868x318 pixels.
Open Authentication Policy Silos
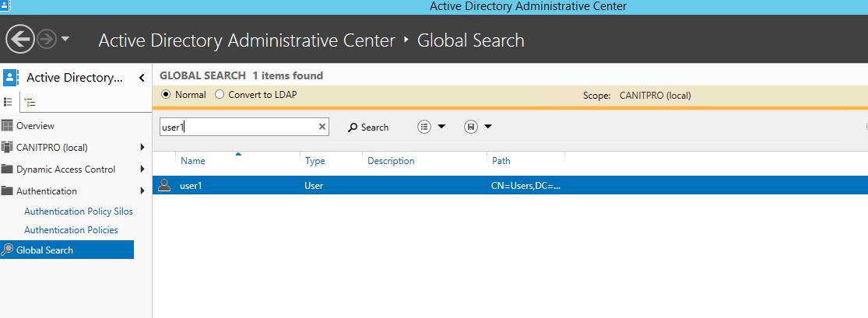point(79,211)
